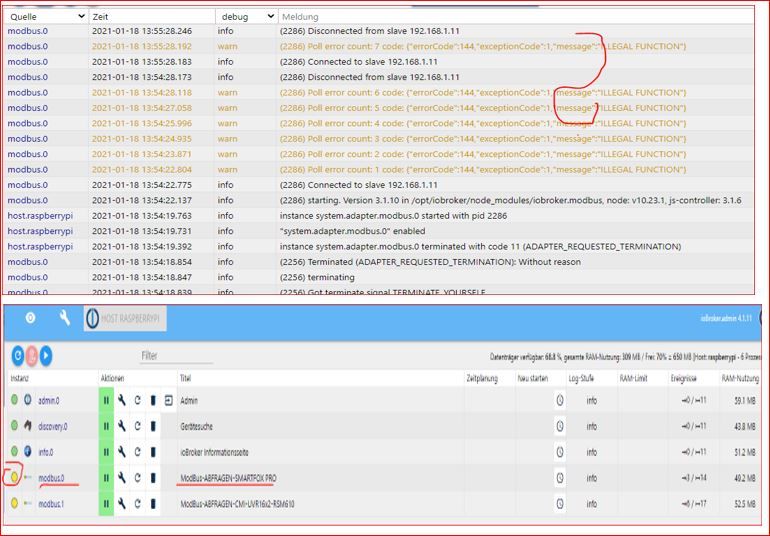Open the Quelle source dropdown
The height and width of the screenshot is (536, 770).
click(47, 17)
